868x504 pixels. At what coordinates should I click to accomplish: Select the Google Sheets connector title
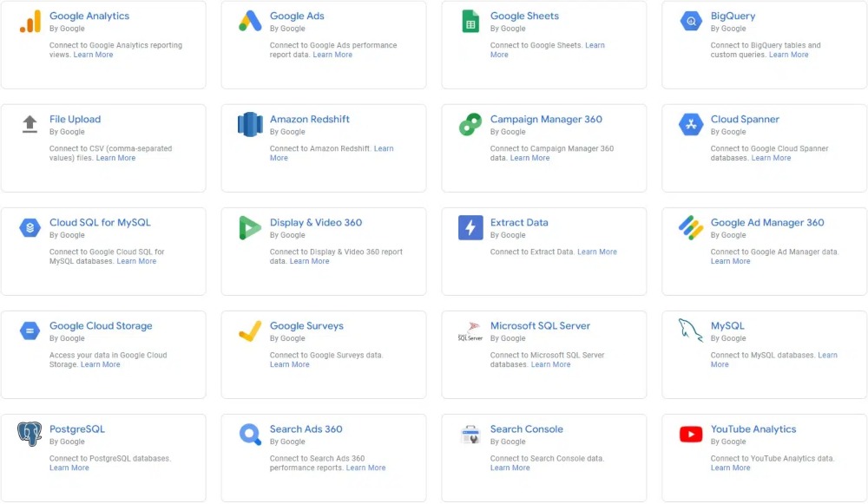[x=524, y=16]
